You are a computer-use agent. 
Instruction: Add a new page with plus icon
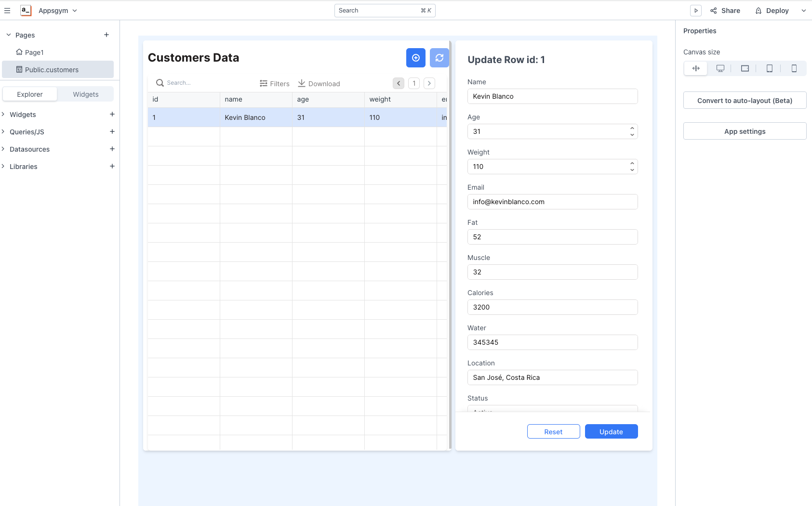[x=106, y=35]
